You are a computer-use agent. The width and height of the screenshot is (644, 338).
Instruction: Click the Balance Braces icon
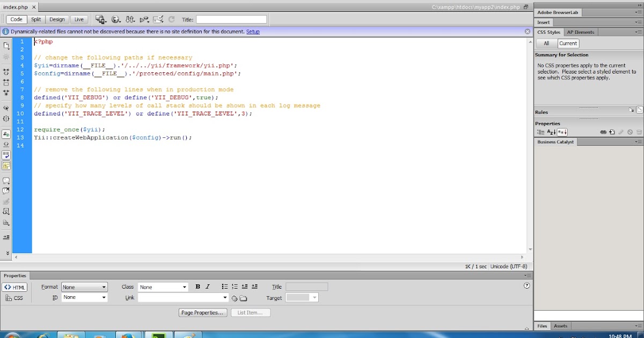(6, 118)
